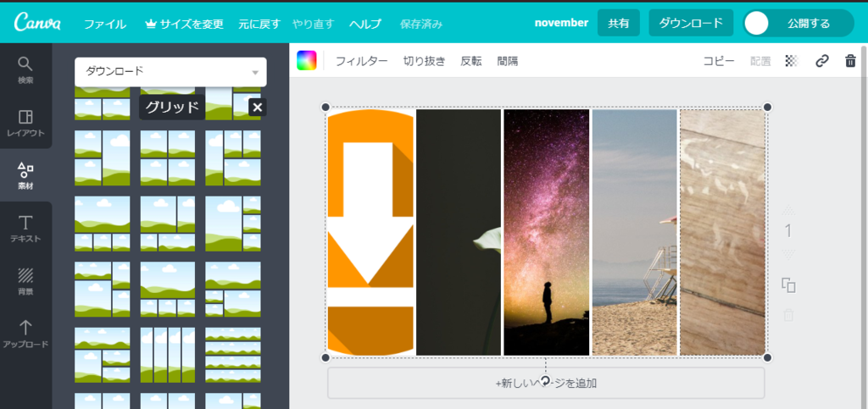This screenshot has height=409, width=868.
Task: Open the 背景 background sidebar tab
Action: [x=25, y=281]
